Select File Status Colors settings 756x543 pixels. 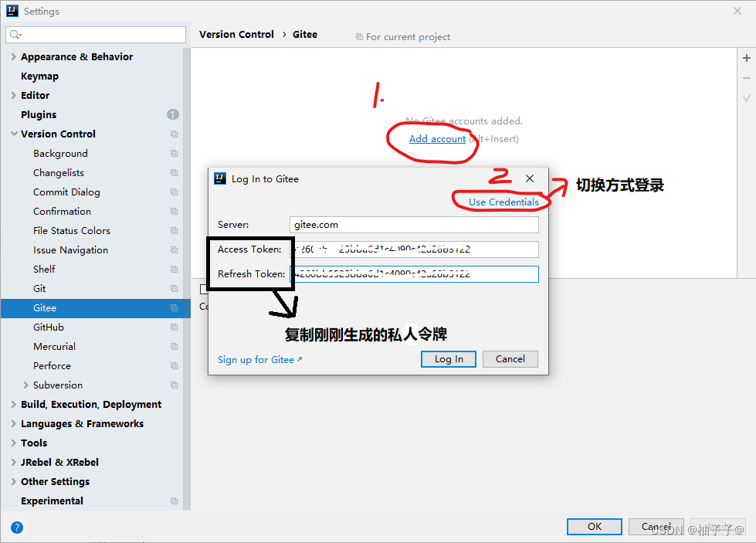point(71,230)
